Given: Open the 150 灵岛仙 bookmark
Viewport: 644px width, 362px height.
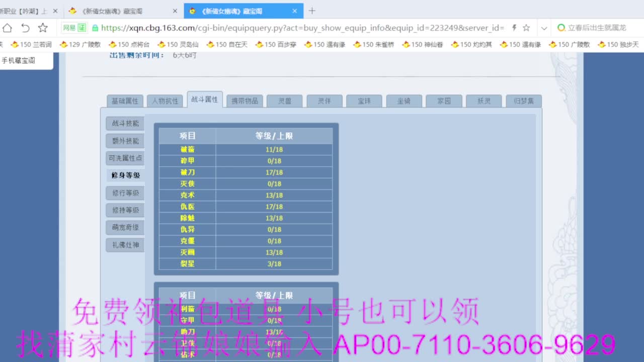Looking at the screenshot, I should [x=178, y=44].
